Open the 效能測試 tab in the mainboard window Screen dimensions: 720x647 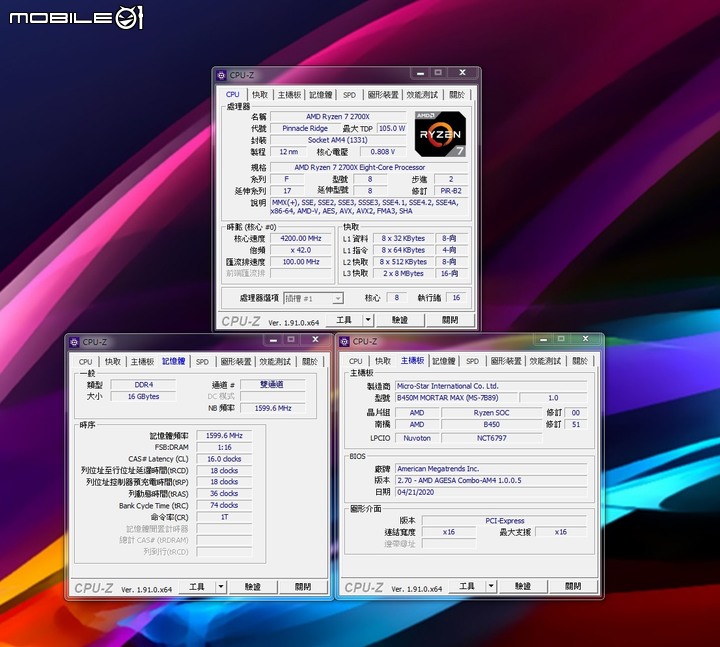(545, 361)
